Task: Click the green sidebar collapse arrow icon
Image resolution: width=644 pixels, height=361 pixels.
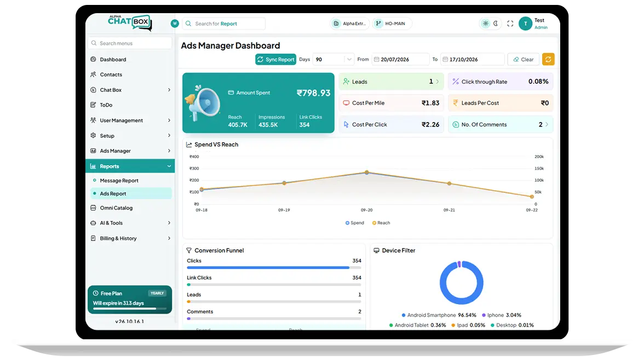Action: pyautogui.click(x=175, y=24)
